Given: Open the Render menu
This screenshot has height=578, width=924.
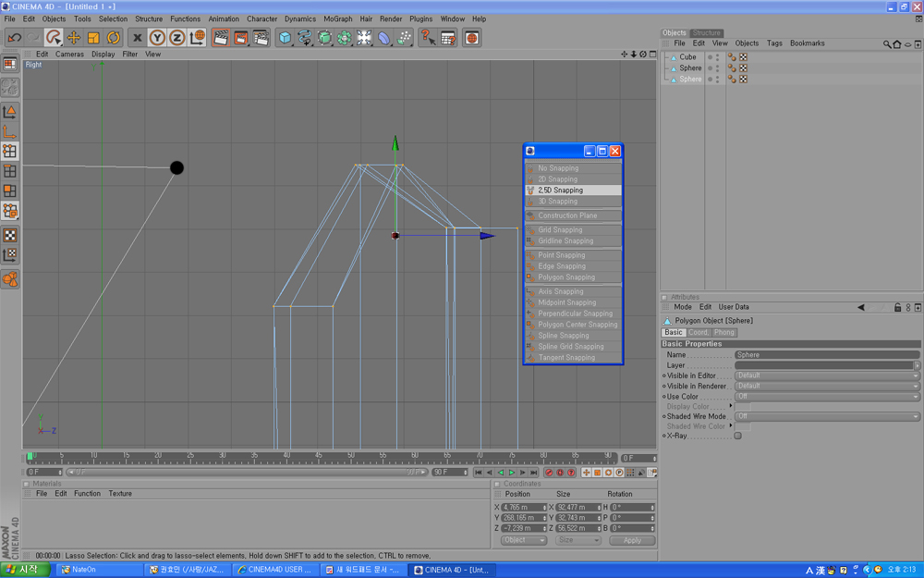Looking at the screenshot, I should pos(391,18).
